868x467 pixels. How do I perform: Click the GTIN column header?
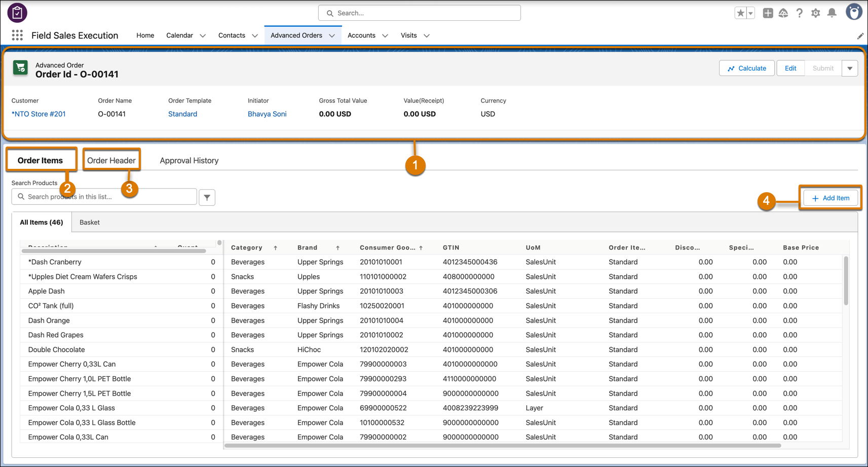pos(451,248)
